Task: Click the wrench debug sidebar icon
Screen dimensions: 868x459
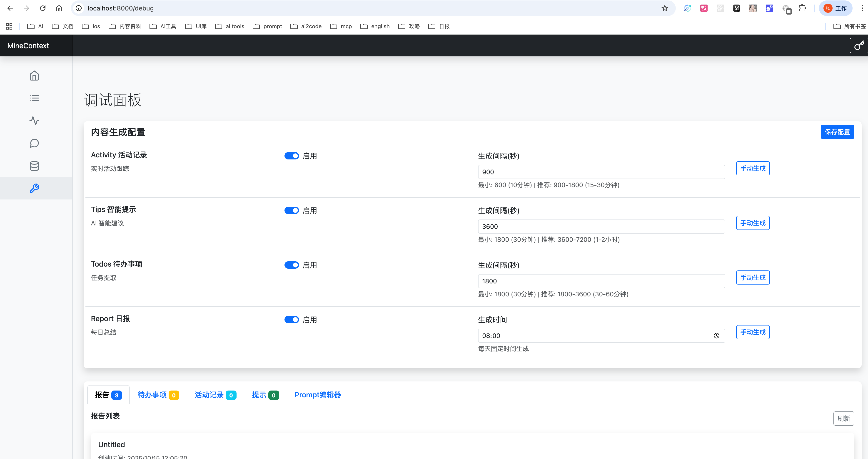Action: click(34, 188)
